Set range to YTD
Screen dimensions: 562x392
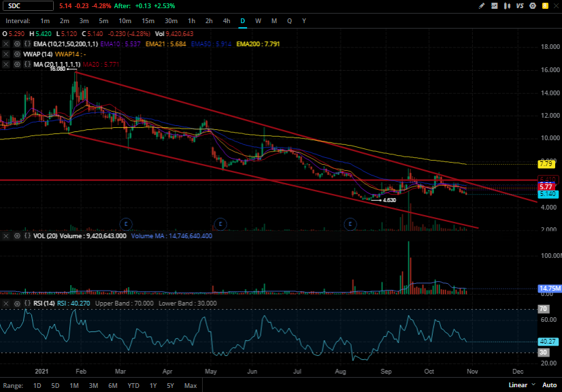pos(133,386)
